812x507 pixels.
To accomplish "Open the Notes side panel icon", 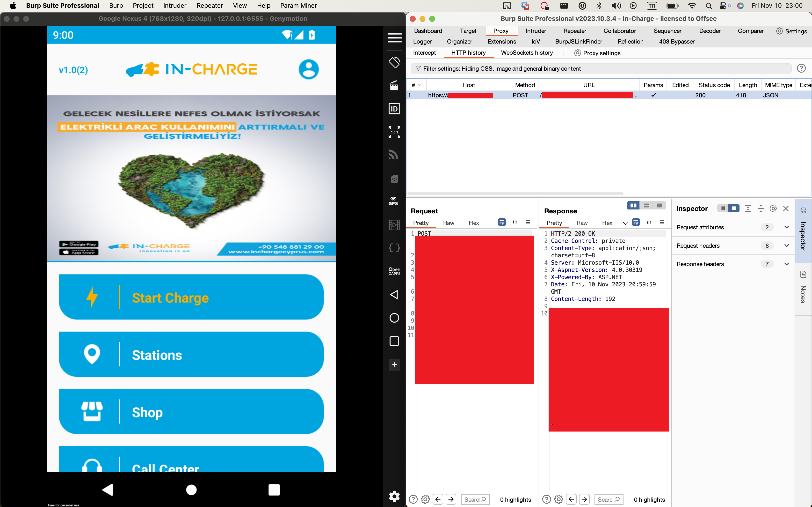I will point(803,275).
